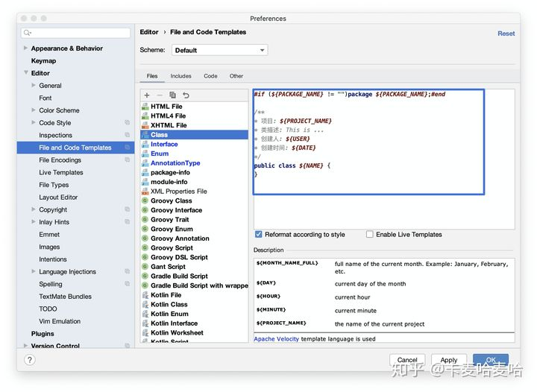The height and width of the screenshot is (392, 537).
Task: Switch to the Includes tab
Action: click(x=180, y=76)
